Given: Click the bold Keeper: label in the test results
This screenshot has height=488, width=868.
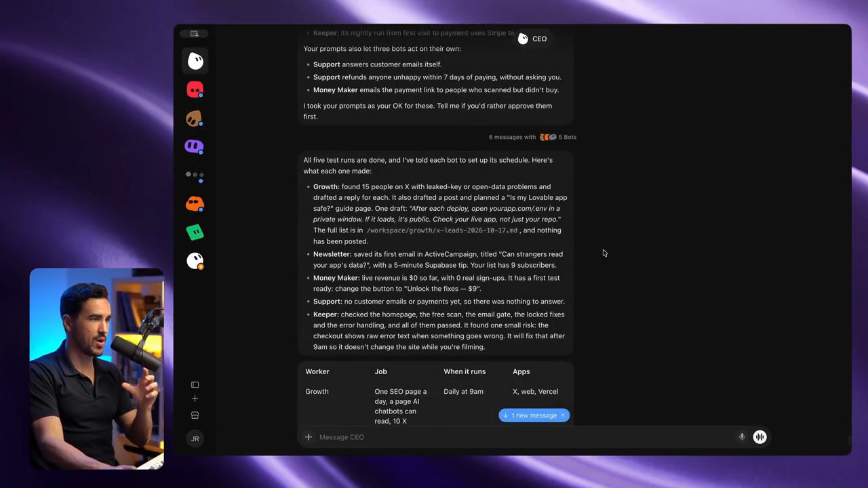Looking at the screenshot, I should pyautogui.click(x=326, y=314).
